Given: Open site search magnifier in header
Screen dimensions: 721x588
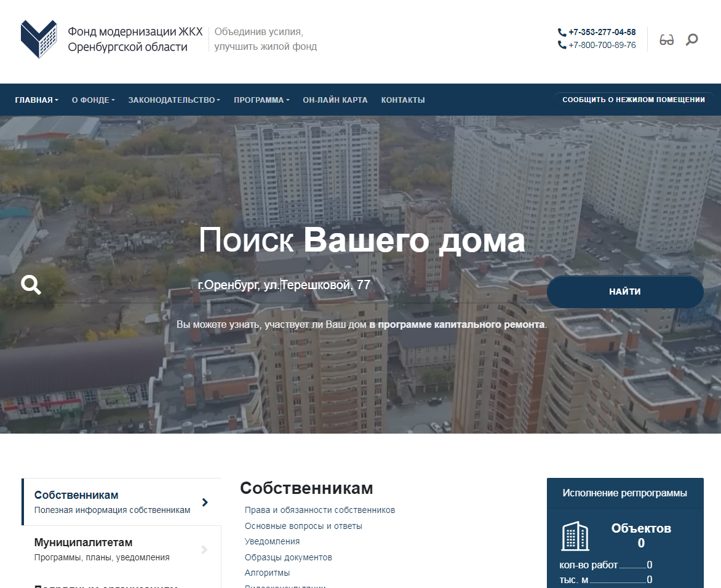Looking at the screenshot, I should click(691, 40).
